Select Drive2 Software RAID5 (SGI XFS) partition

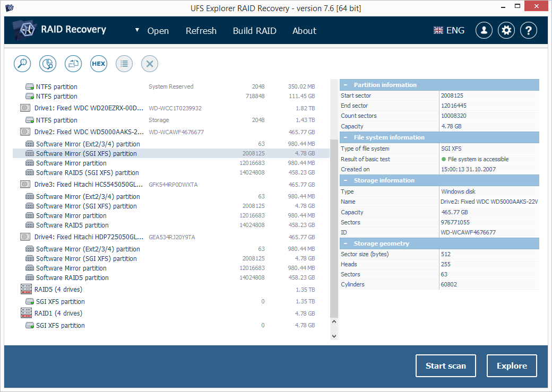(x=171, y=173)
